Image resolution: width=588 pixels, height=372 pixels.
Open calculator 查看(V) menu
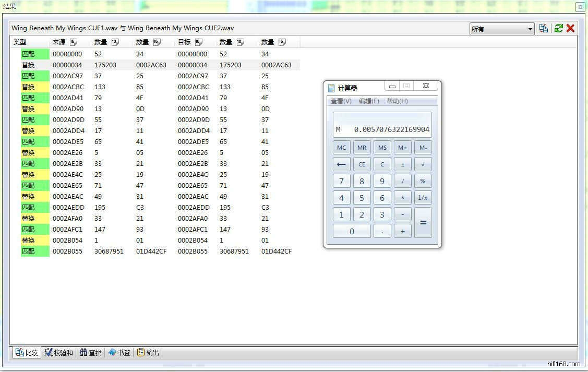tap(341, 101)
